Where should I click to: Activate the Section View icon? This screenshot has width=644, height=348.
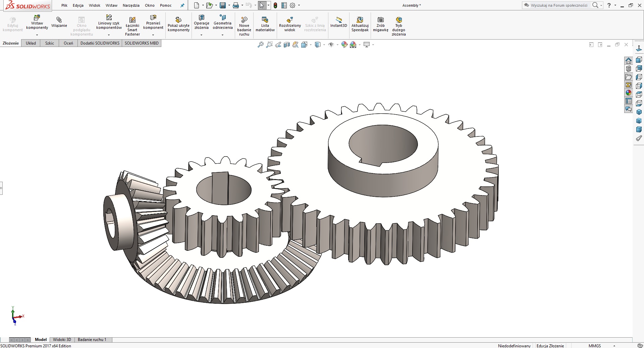pyautogui.click(x=287, y=45)
